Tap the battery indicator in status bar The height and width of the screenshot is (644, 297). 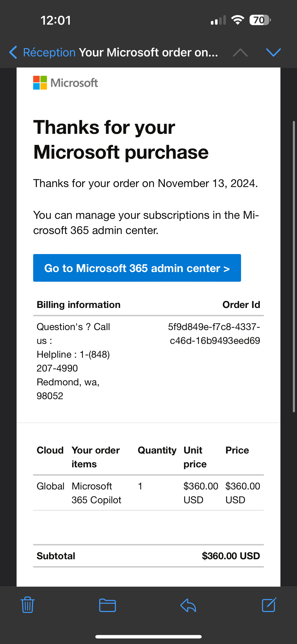point(260,20)
